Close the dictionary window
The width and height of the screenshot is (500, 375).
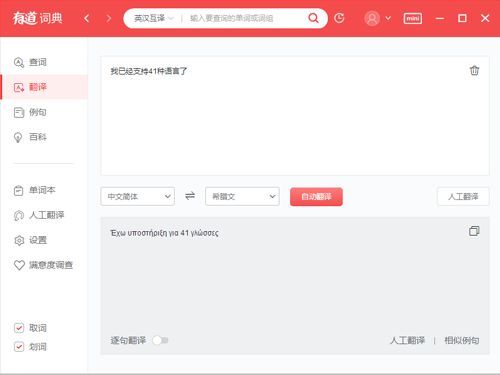pyautogui.click(x=485, y=18)
